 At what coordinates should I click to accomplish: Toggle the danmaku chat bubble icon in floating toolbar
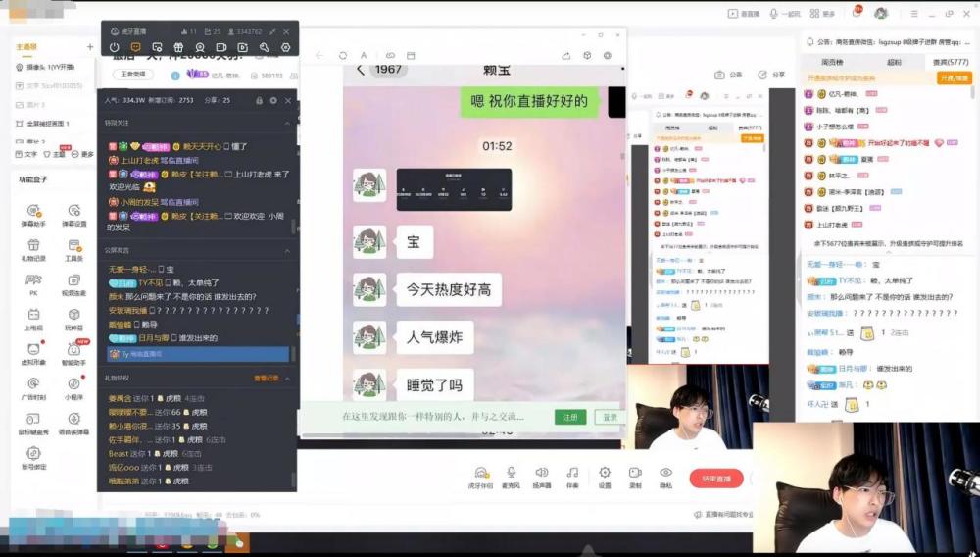[x=135, y=47]
